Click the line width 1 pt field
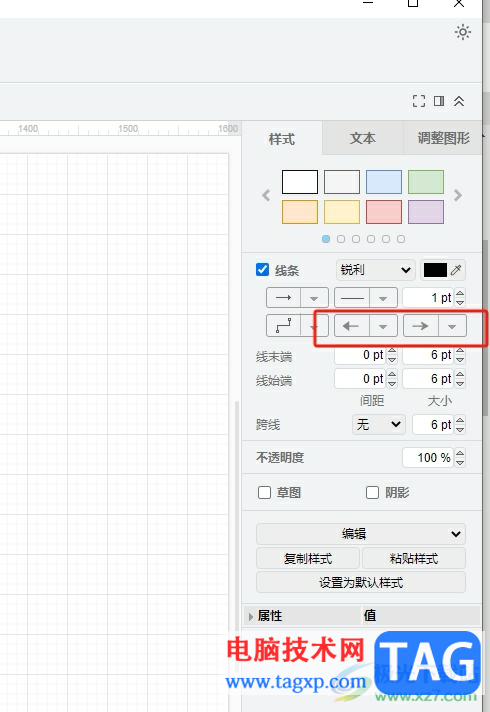 [428, 298]
